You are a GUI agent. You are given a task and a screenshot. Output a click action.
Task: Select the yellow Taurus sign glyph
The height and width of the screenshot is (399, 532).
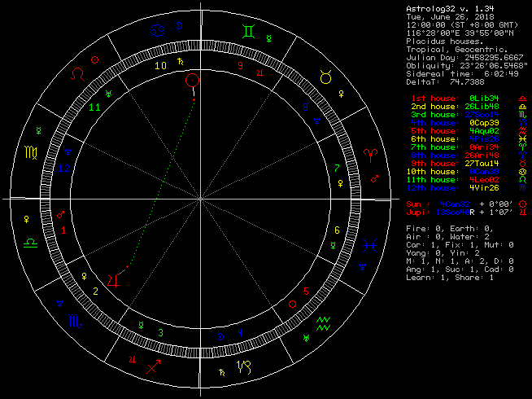point(325,76)
